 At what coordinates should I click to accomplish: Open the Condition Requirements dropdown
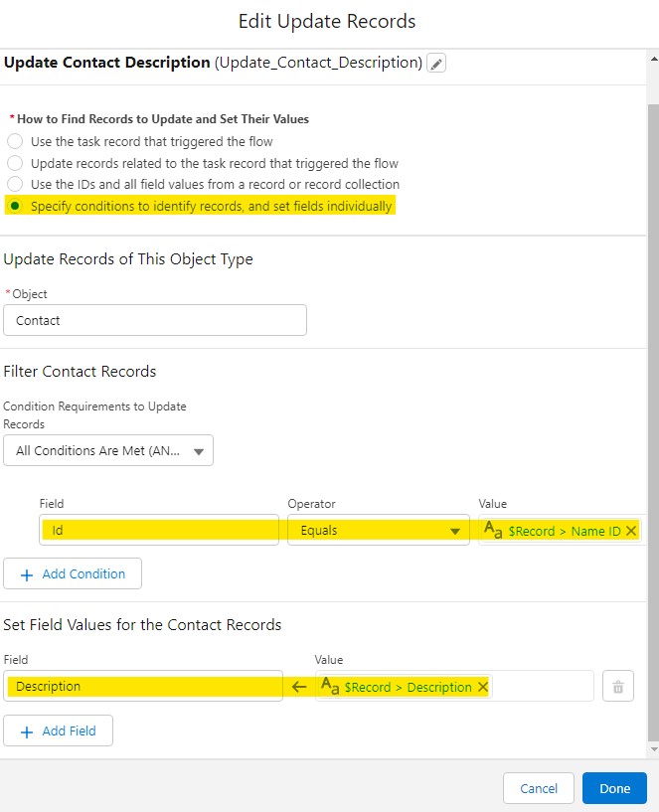[x=108, y=450]
